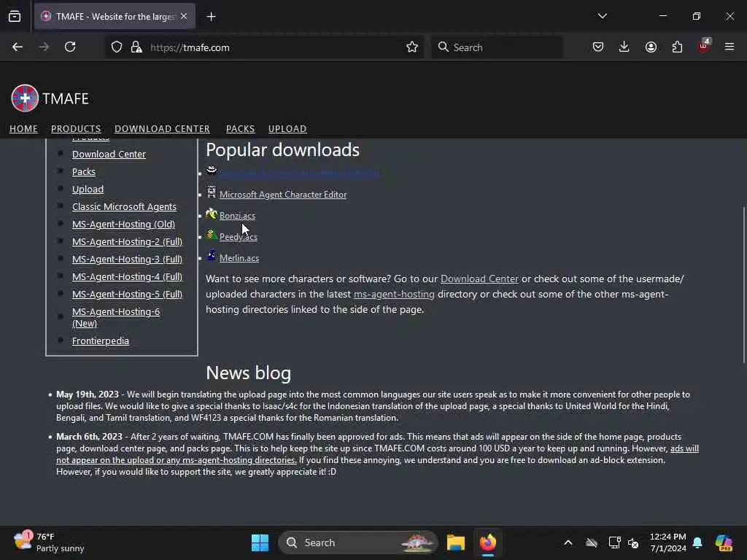Viewport: 747px width, 560px height.
Task: Click the Bonzi character icon
Action: click(212, 214)
